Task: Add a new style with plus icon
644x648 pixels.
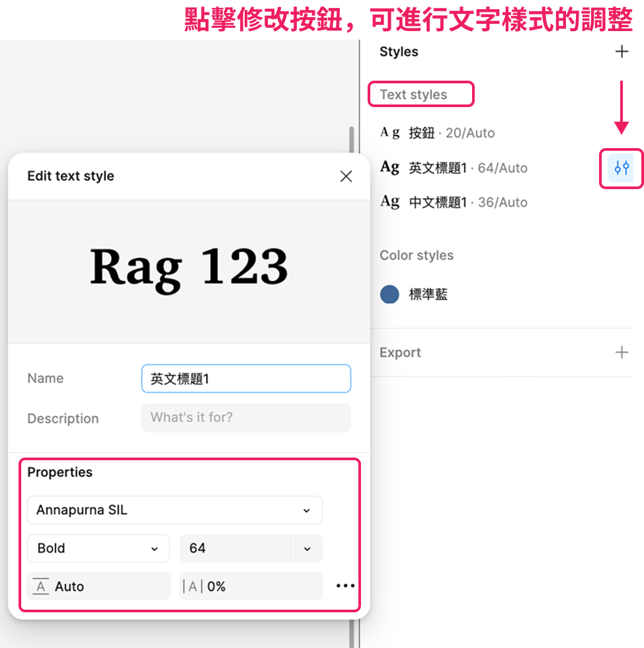Action: (x=622, y=52)
